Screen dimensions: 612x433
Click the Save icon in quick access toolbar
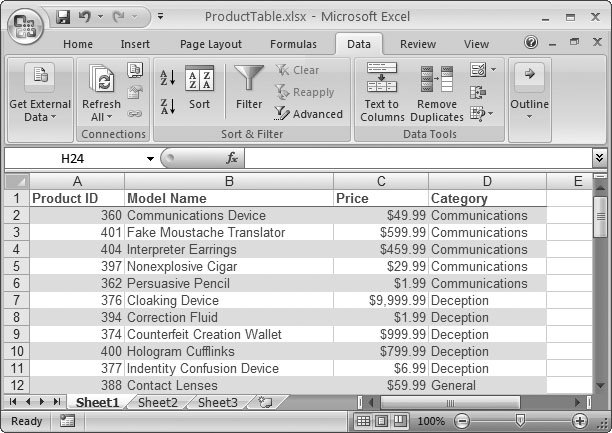click(63, 17)
